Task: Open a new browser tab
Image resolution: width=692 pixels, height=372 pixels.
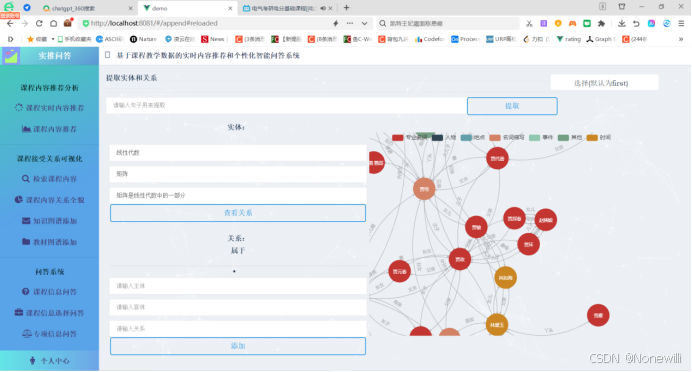Action: click(346, 8)
